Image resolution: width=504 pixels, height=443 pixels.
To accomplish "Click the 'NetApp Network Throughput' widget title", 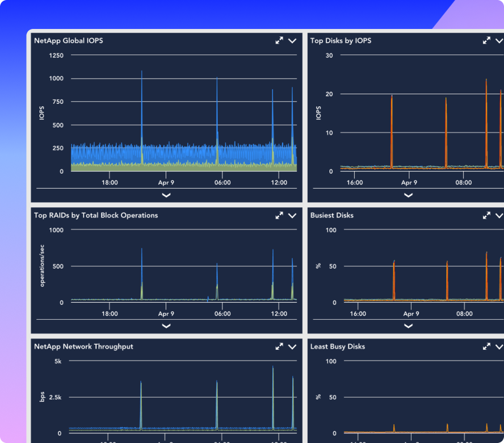I will click(83, 346).
